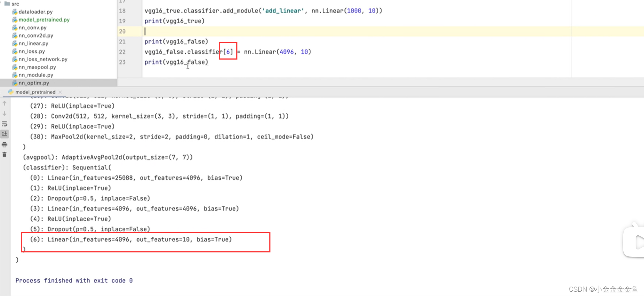Click gutter line number 22
Image resolution: width=644 pixels, height=296 pixels.
pyautogui.click(x=122, y=52)
